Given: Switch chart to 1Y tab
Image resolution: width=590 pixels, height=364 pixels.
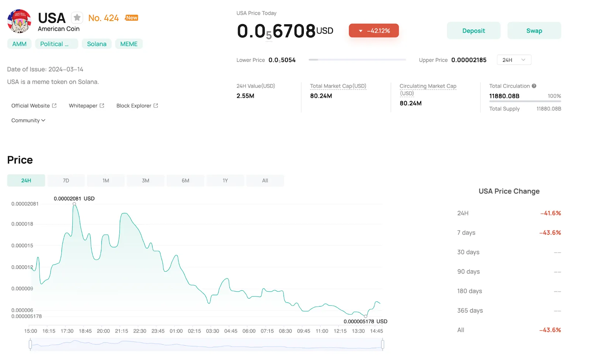Looking at the screenshot, I should click(x=225, y=181).
